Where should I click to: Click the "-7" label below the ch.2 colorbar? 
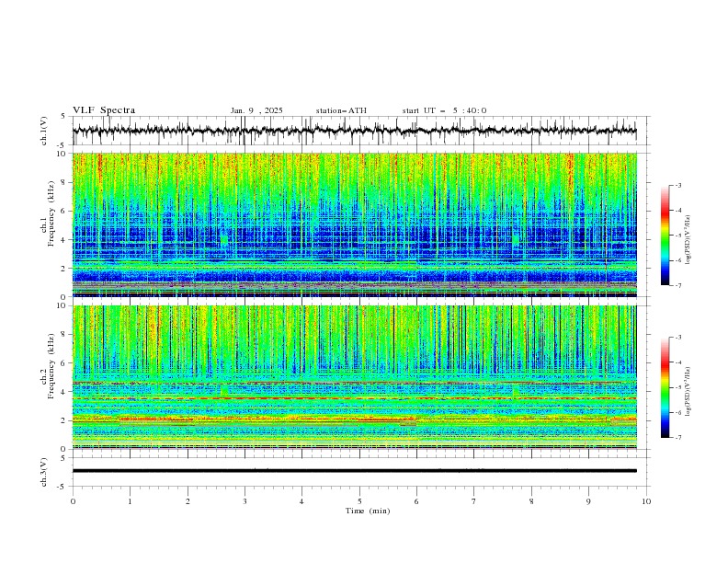(x=677, y=438)
